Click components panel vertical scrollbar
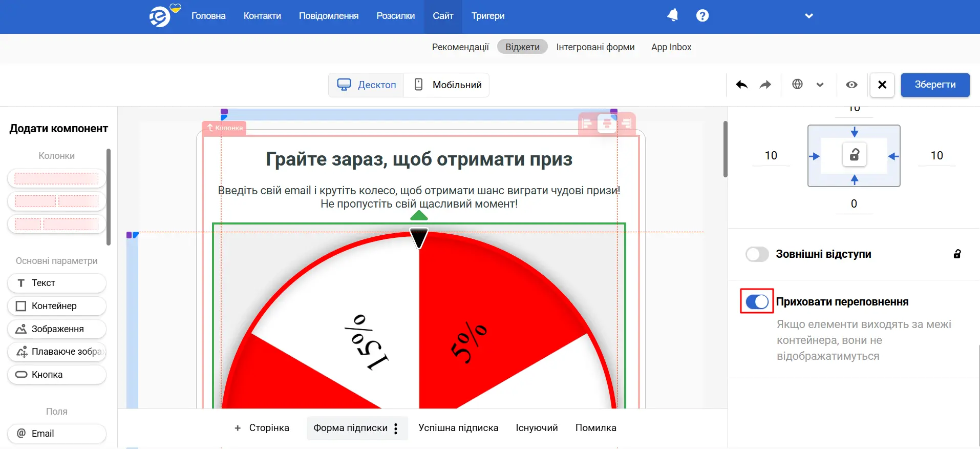The height and width of the screenshot is (449, 980). tap(108, 197)
